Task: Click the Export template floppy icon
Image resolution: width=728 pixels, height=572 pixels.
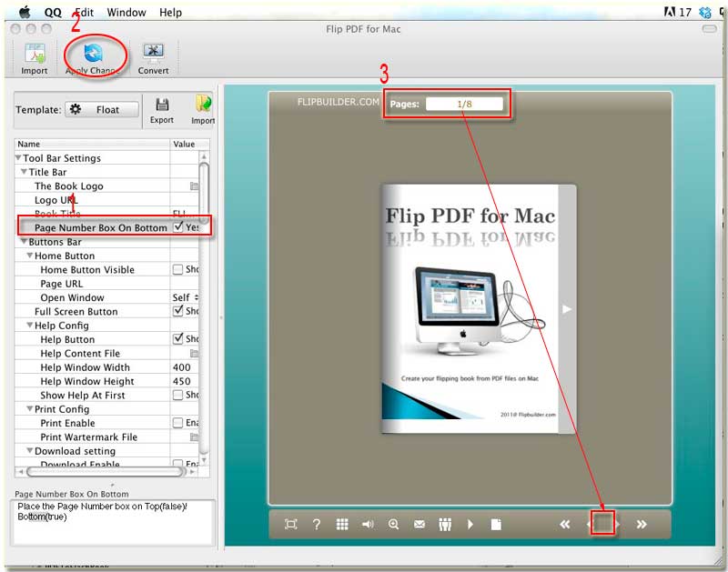Action: click(x=162, y=105)
